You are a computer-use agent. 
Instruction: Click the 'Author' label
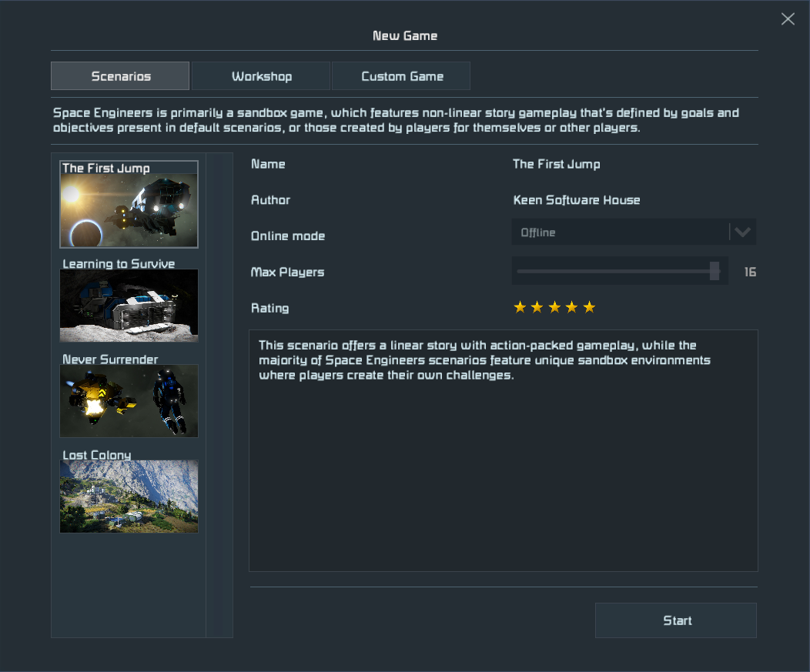[270, 200]
